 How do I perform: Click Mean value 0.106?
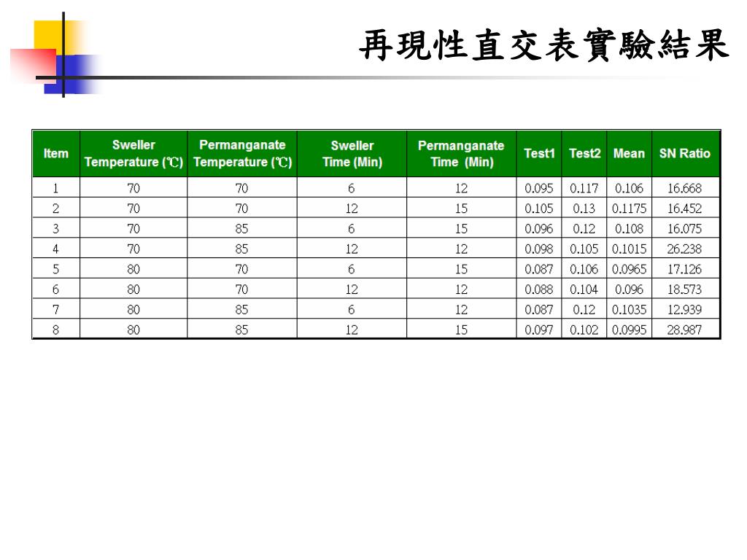(630, 188)
